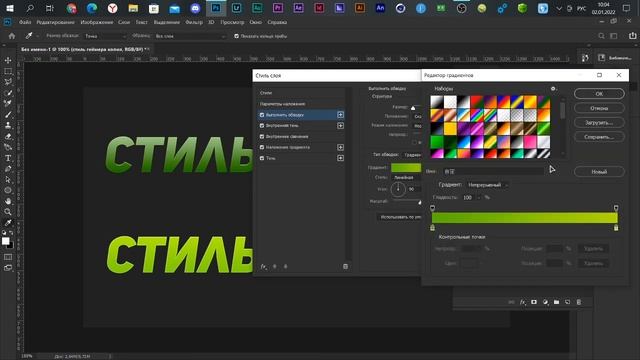Select the Horizontal Type tool

8,158
